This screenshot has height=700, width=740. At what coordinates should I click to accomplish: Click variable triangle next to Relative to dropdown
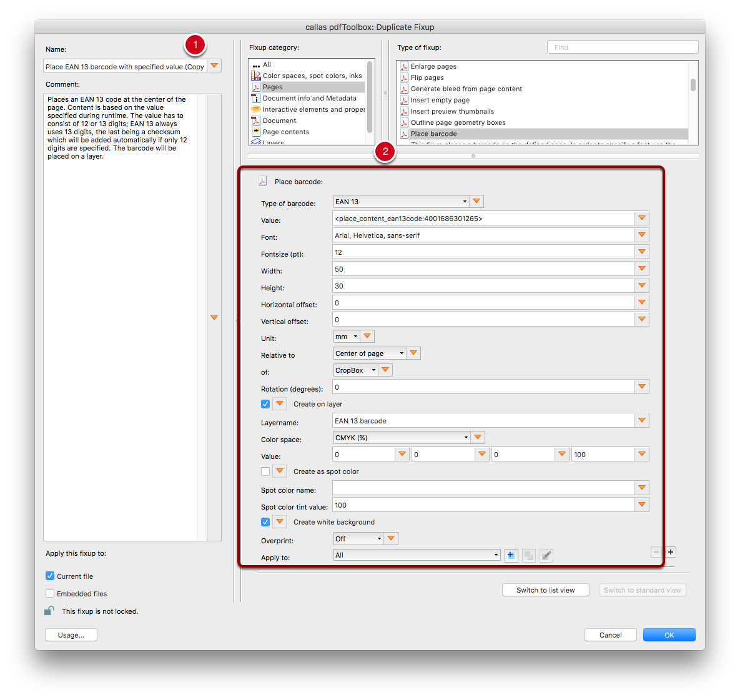pyautogui.click(x=413, y=353)
